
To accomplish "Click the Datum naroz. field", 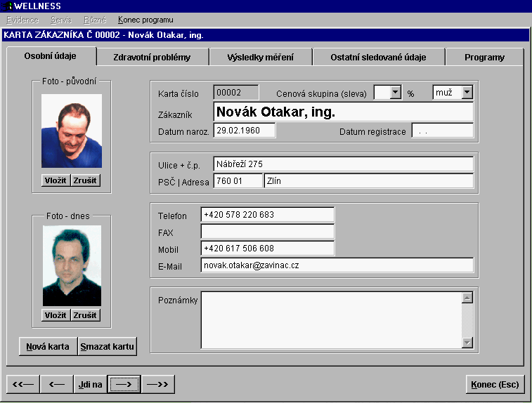I will [x=245, y=131].
